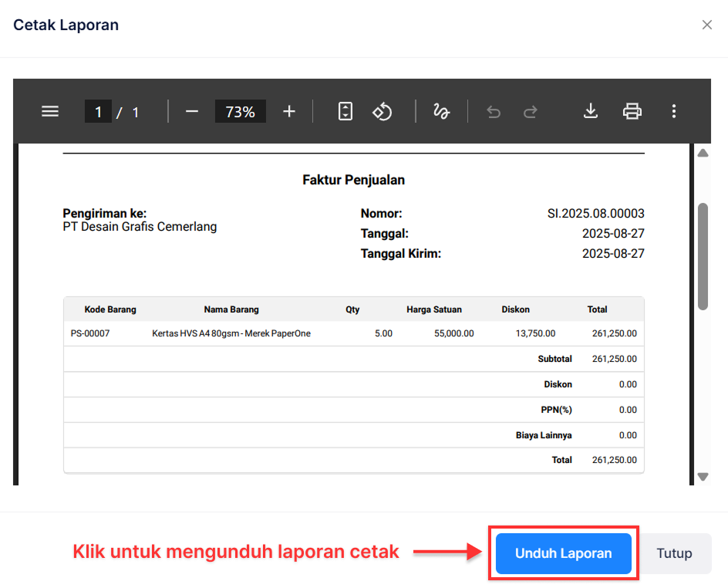Image resolution: width=728 pixels, height=588 pixels.
Task: Click the scrollbar down arrow
Action: click(x=703, y=477)
